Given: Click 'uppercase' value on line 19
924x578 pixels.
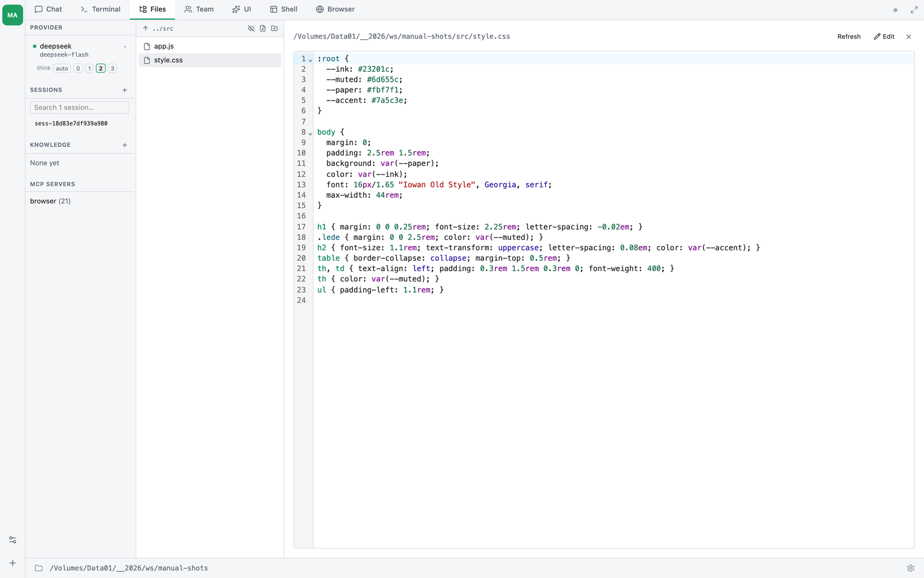Looking at the screenshot, I should 519,248.
